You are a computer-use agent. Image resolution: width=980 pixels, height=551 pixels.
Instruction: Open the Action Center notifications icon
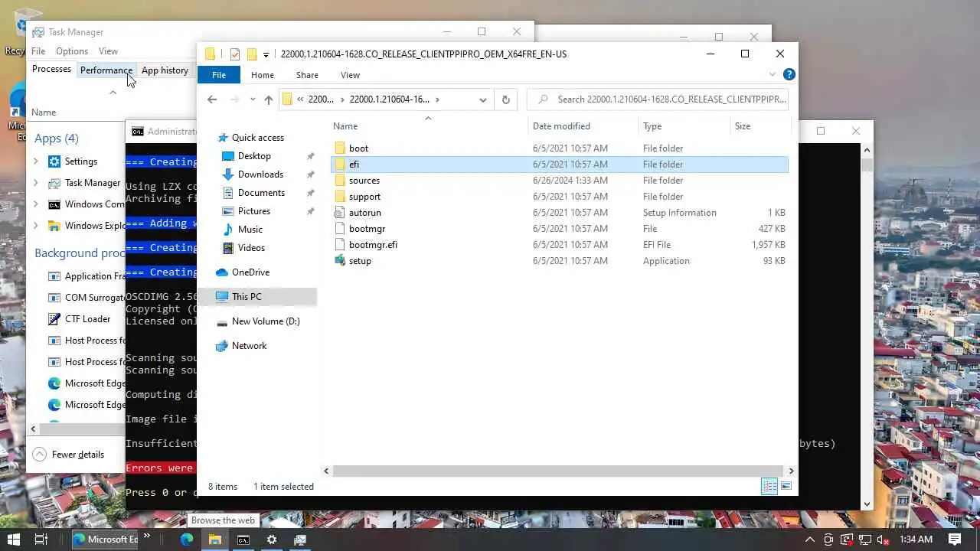coord(955,540)
